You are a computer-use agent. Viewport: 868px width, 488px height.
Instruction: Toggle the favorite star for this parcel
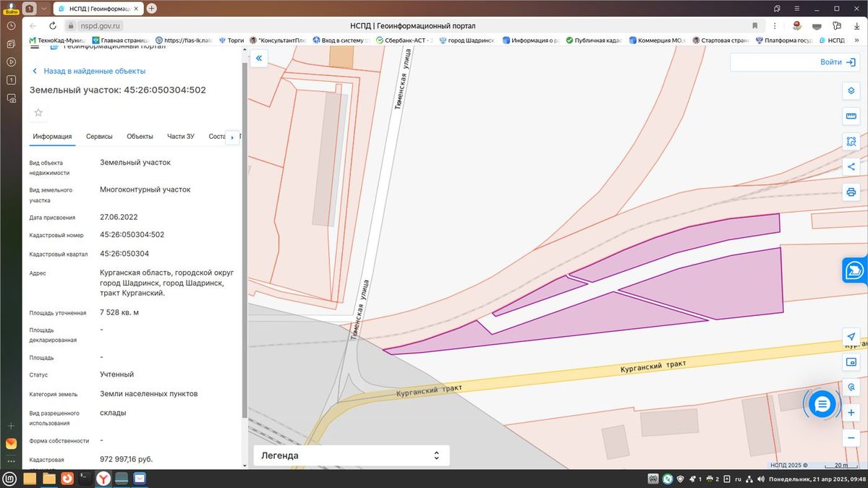[39, 113]
